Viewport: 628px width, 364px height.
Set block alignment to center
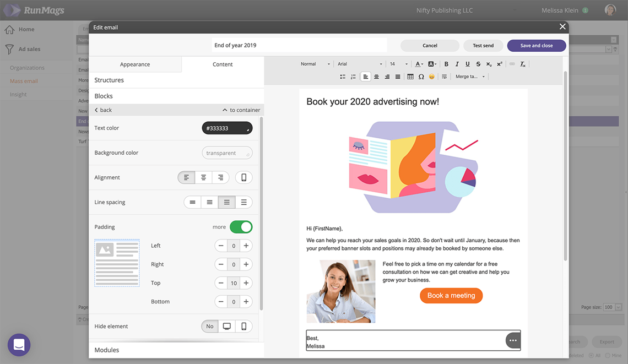click(x=203, y=177)
